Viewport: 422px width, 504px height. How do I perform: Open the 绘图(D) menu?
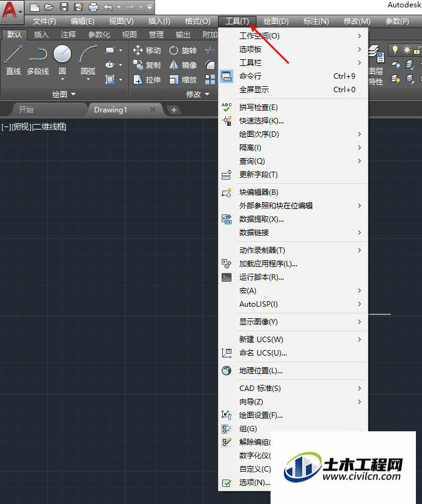(x=276, y=21)
